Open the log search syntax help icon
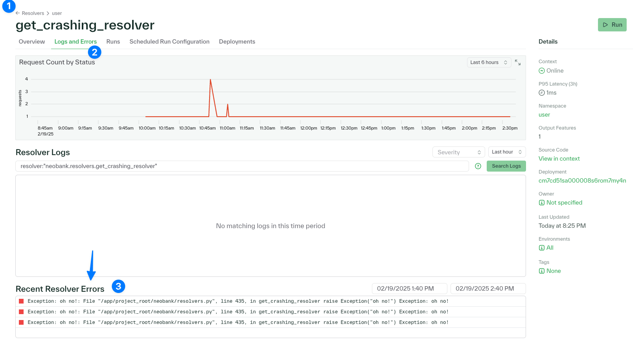Screen dimensions: 642x364 [478, 166]
